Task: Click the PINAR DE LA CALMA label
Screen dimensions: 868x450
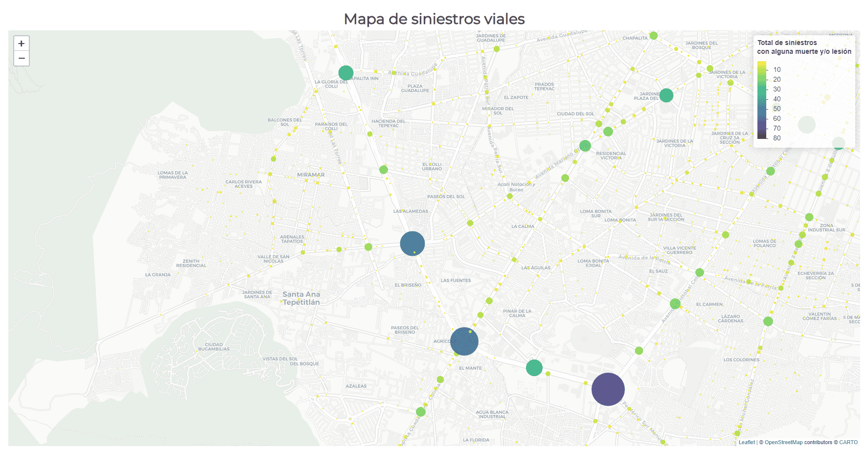Action: pos(517,314)
